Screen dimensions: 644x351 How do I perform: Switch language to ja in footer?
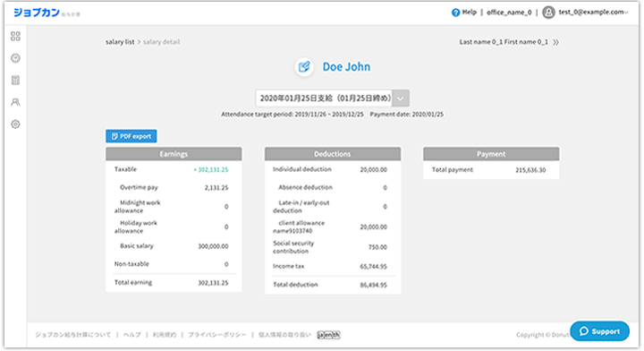tap(321, 335)
